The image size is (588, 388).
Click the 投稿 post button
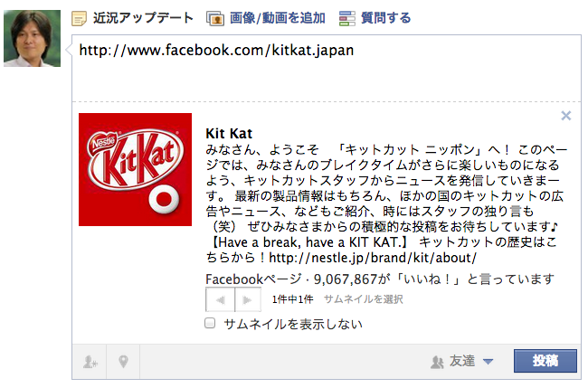[545, 361]
